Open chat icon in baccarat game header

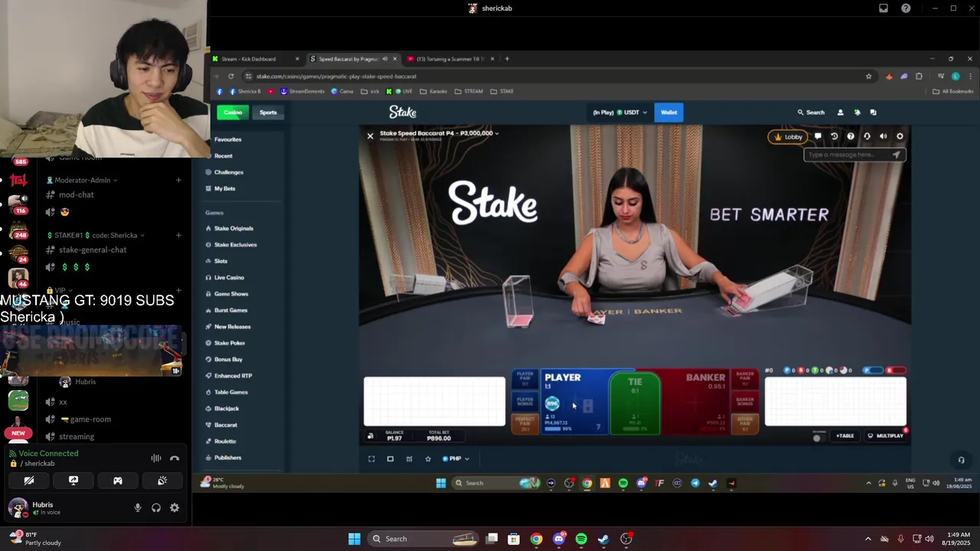(x=818, y=136)
